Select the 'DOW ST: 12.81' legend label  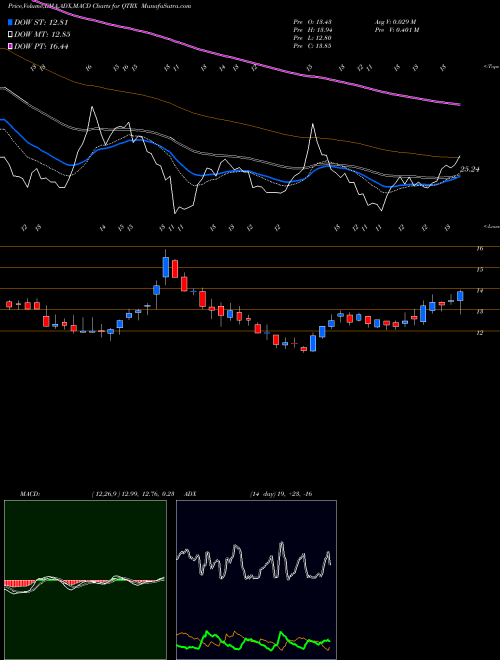coord(41,22)
